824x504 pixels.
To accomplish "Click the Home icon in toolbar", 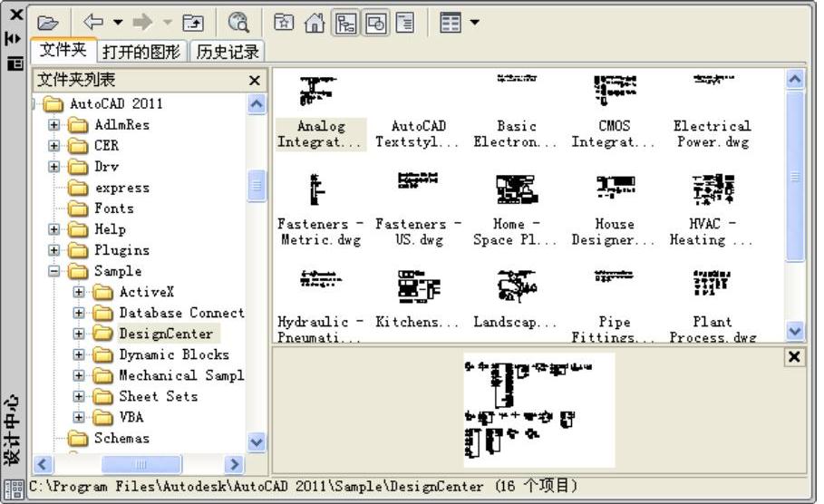I will coord(315,22).
